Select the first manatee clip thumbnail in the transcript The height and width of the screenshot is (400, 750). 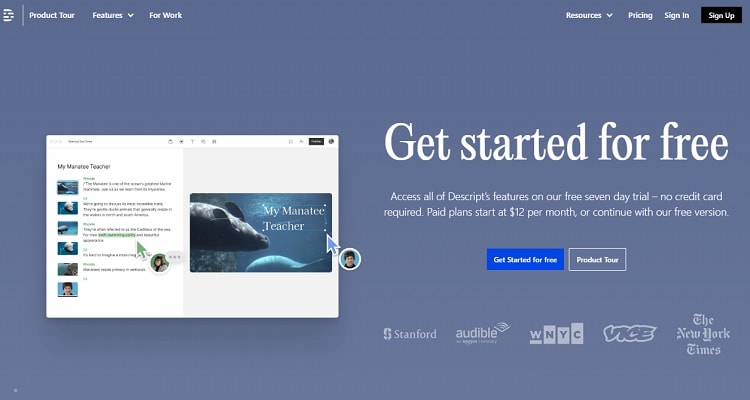pyautogui.click(x=68, y=187)
